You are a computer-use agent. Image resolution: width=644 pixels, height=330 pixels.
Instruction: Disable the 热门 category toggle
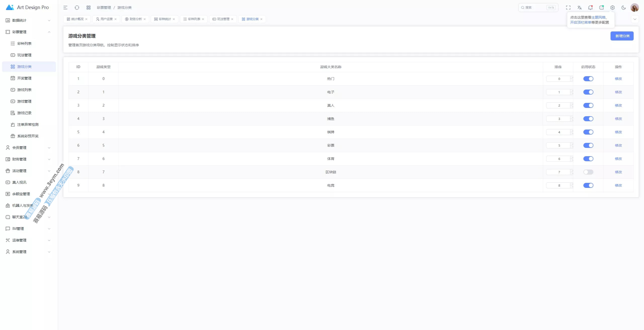[x=588, y=79]
